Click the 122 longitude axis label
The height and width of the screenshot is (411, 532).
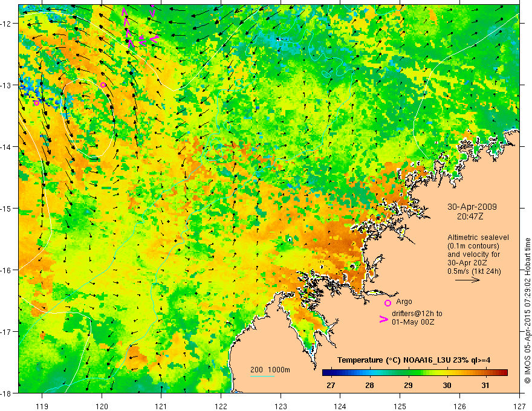pyautogui.click(x=221, y=406)
